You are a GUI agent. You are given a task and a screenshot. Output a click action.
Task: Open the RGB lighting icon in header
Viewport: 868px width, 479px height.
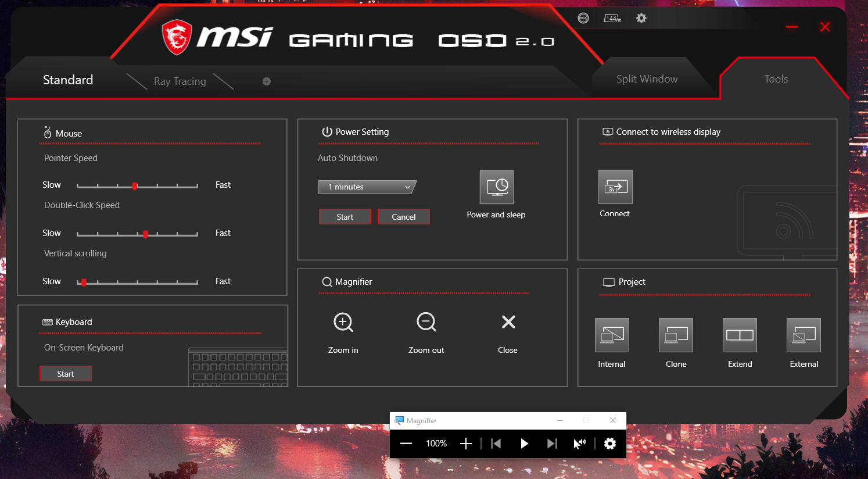(583, 18)
